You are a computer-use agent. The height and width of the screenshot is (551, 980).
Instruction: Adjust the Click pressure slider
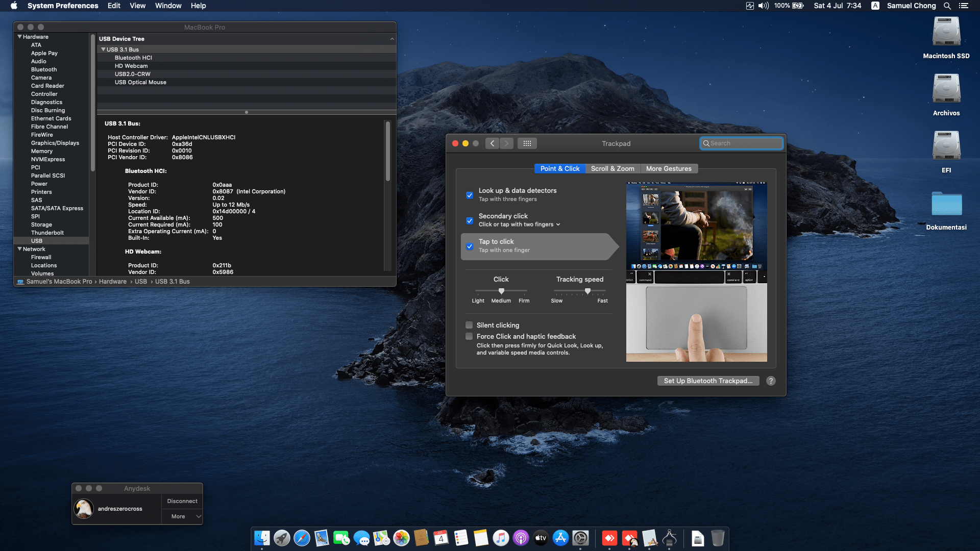coord(501,291)
